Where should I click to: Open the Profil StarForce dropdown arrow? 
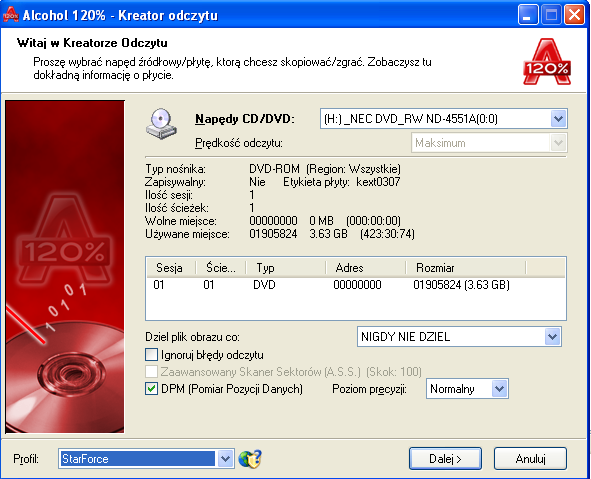(x=225, y=459)
